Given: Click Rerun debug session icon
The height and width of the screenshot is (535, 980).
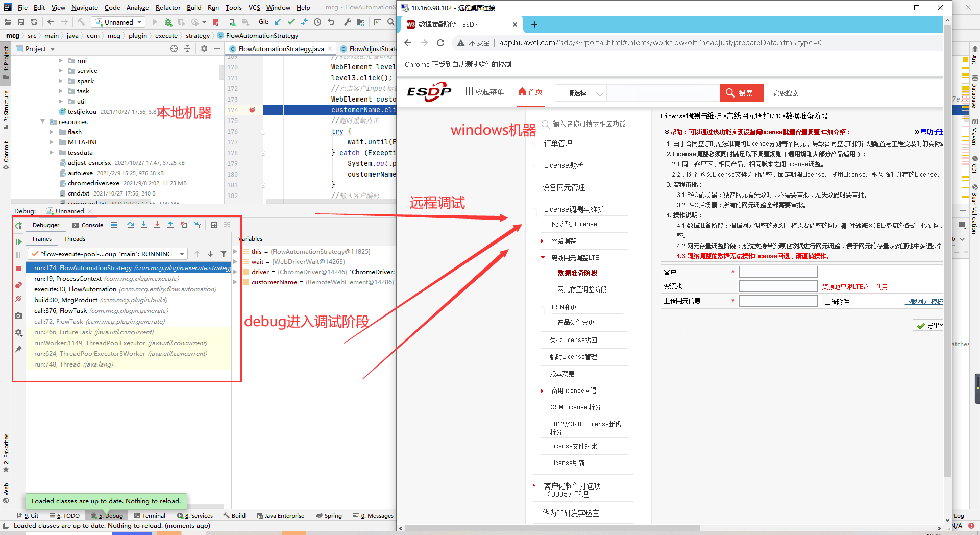Looking at the screenshot, I should (18, 225).
